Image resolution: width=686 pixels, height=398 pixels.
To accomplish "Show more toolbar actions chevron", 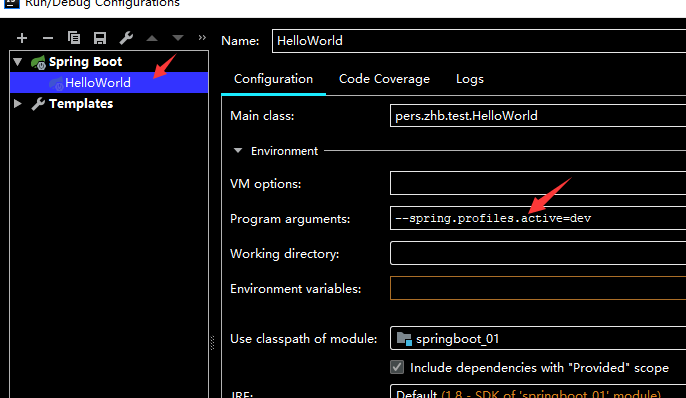I will point(202,38).
